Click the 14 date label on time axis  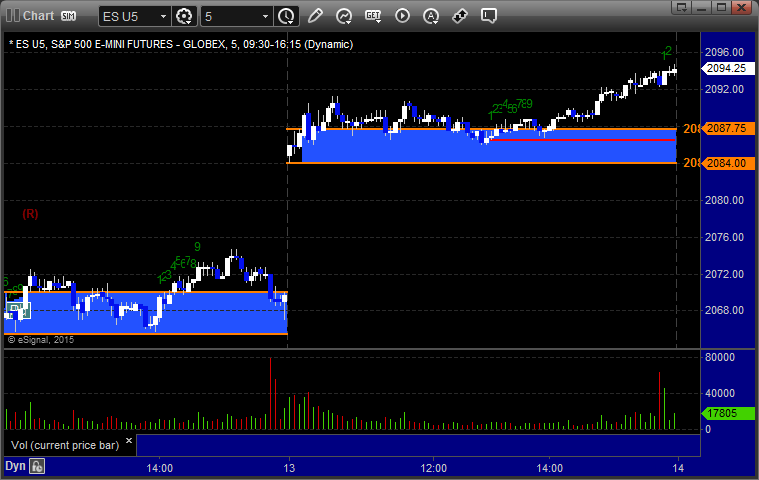(x=678, y=468)
